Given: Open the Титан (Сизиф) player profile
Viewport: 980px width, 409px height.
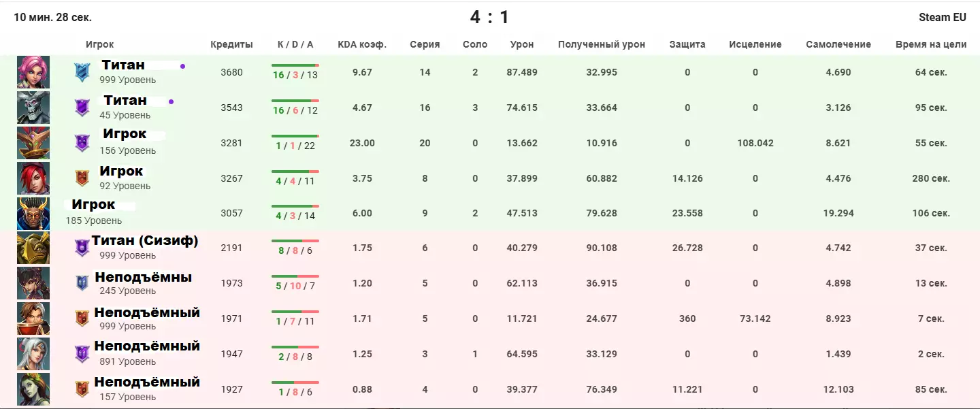Looking at the screenshot, I should (x=145, y=241).
